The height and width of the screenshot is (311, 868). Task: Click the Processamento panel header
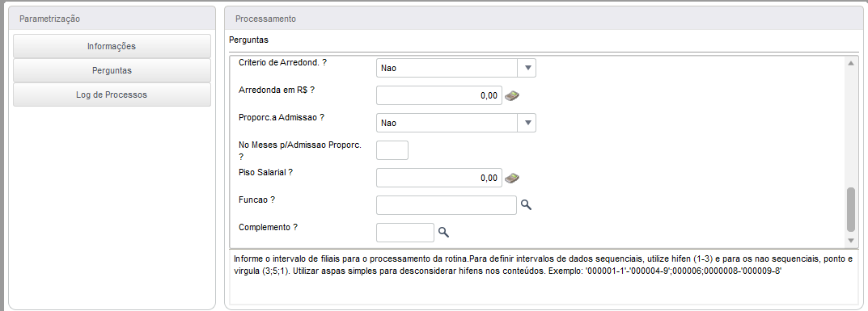pos(543,19)
